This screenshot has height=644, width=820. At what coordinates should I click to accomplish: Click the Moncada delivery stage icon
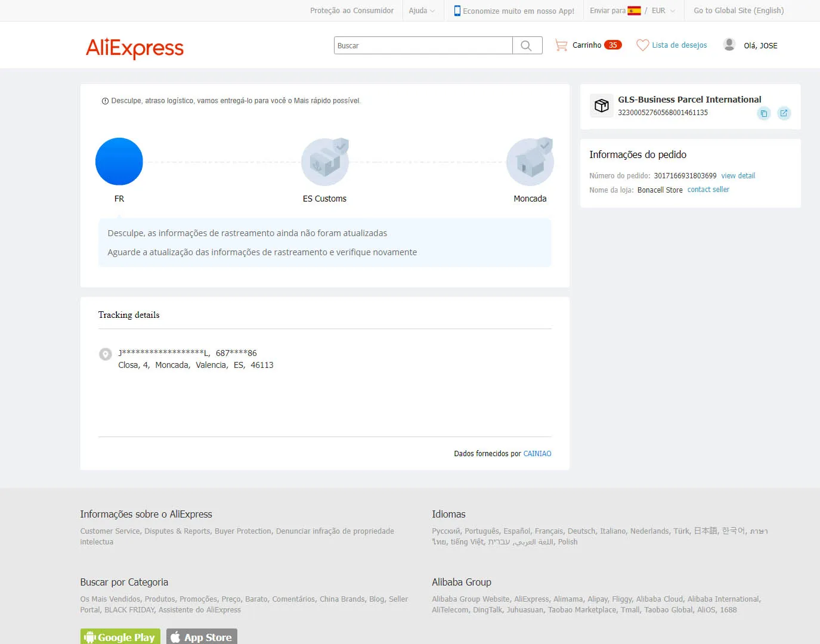coord(530,162)
